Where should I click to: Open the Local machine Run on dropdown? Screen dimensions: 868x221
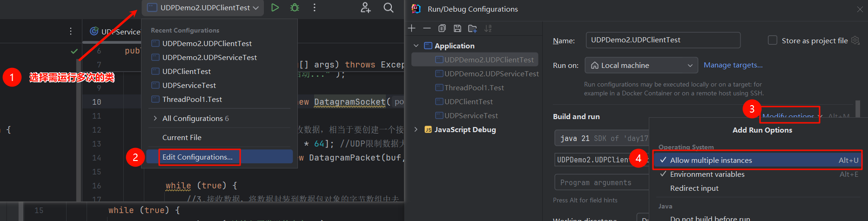pyautogui.click(x=641, y=65)
